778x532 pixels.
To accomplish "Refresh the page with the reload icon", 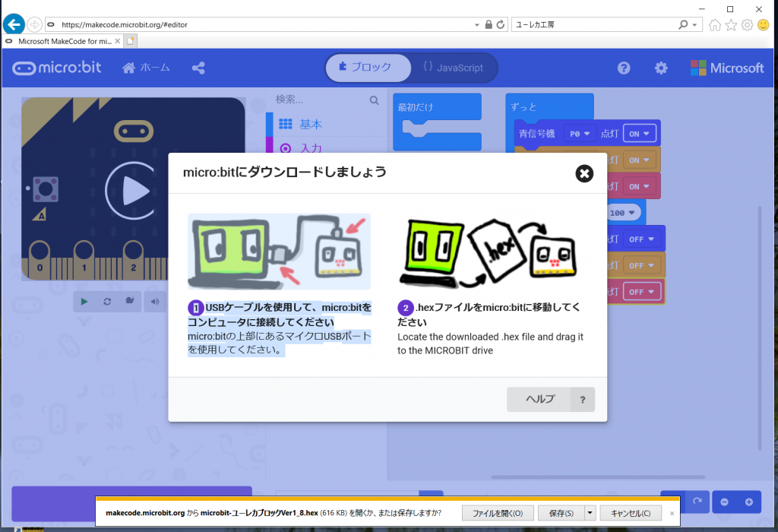I will [500, 24].
